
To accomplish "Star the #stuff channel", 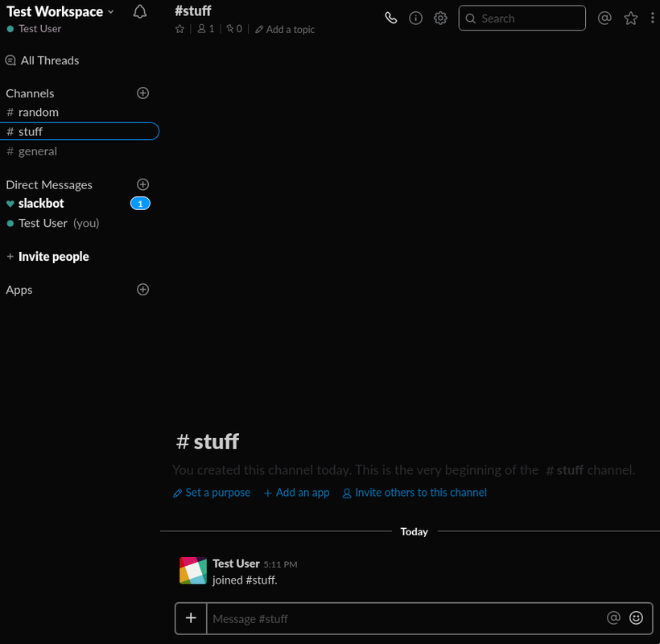I will click(x=179, y=29).
